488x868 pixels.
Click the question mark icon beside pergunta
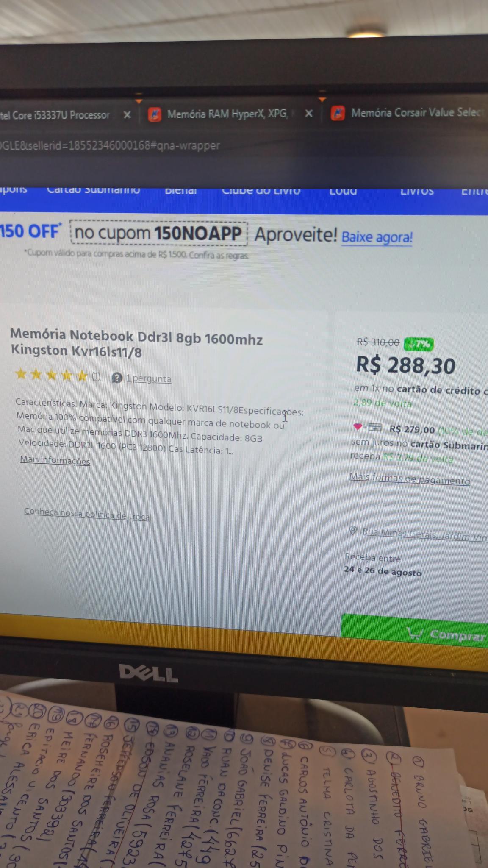coord(117,378)
